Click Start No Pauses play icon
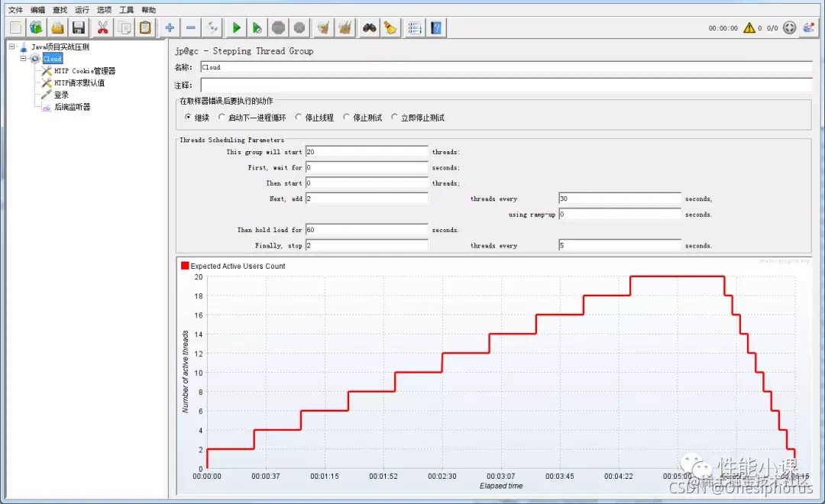The height and width of the screenshot is (504, 825). (257, 28)
